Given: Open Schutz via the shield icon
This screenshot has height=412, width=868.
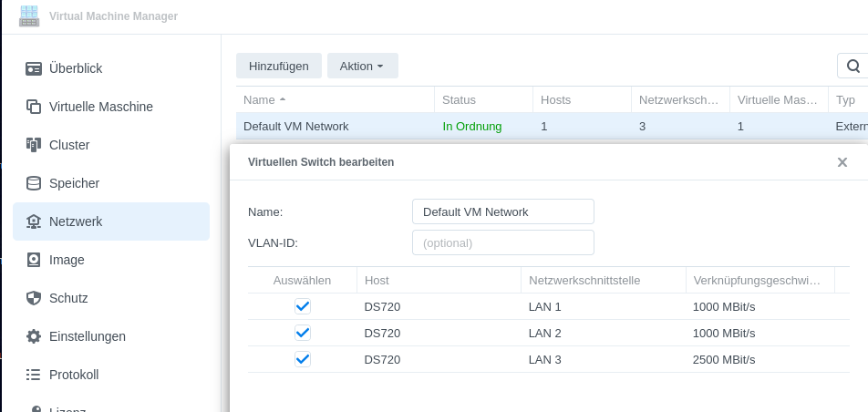Looking at the screenshot, I should 34,298.
